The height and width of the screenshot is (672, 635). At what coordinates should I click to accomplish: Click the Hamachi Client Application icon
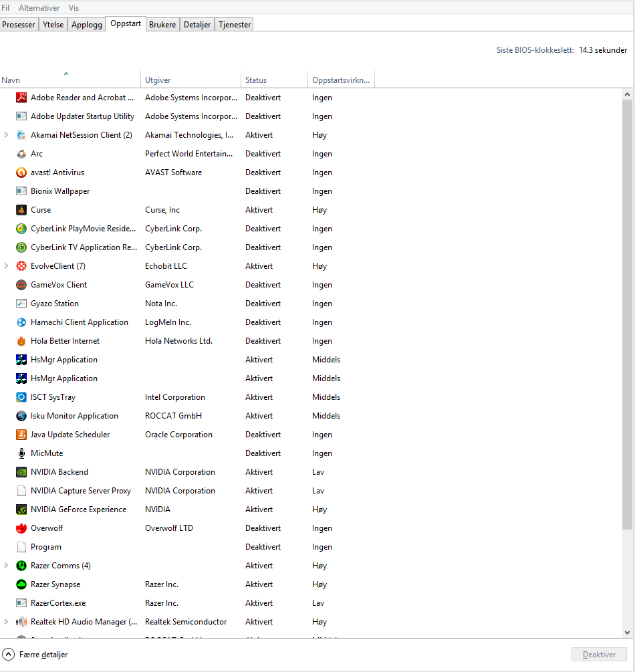(x=21, y=322)
